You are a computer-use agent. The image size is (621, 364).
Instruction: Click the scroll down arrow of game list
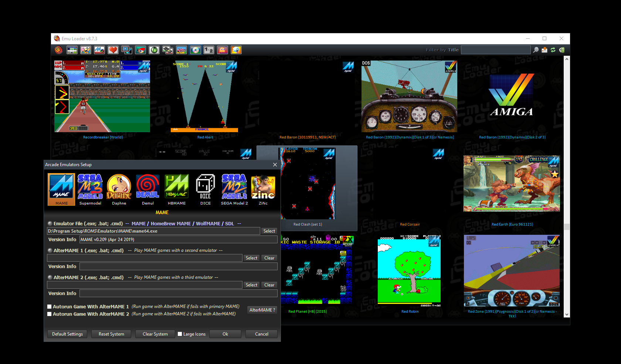tap(567, 315)
